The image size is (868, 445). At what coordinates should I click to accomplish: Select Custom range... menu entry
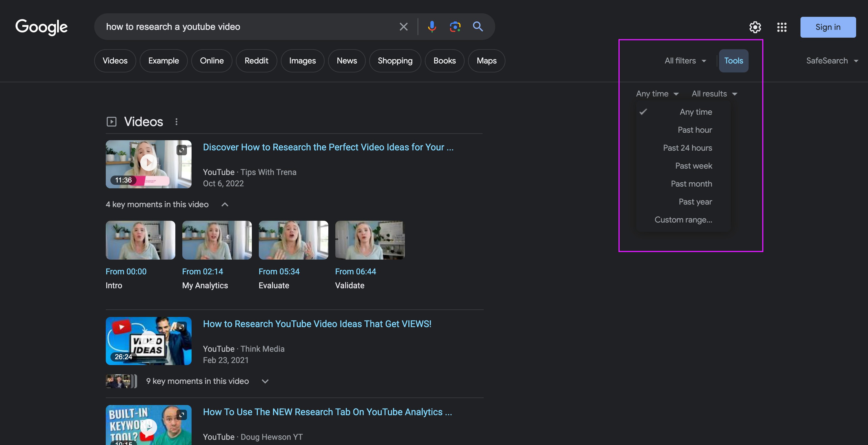(683, 220)
